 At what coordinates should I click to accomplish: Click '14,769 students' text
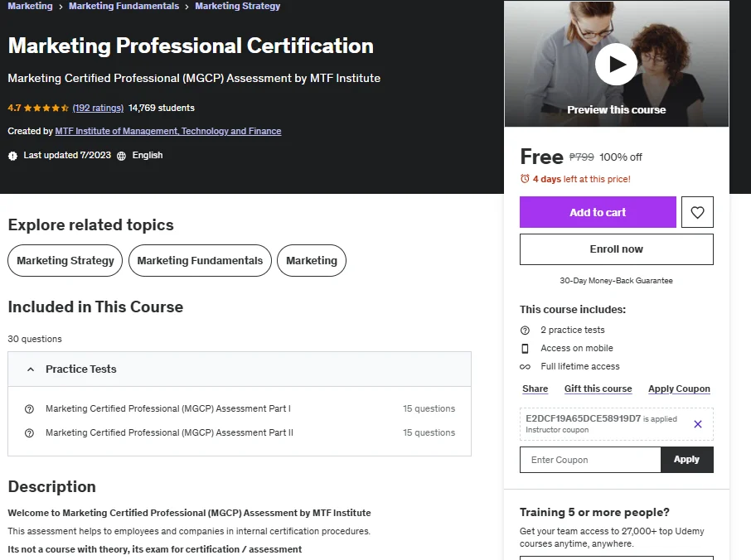(162, 109)
